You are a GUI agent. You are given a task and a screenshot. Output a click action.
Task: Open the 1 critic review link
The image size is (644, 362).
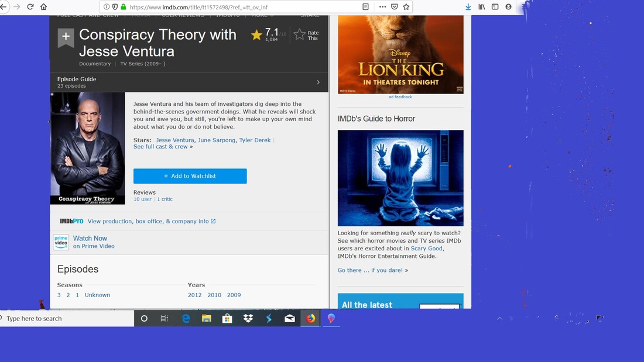165,199
